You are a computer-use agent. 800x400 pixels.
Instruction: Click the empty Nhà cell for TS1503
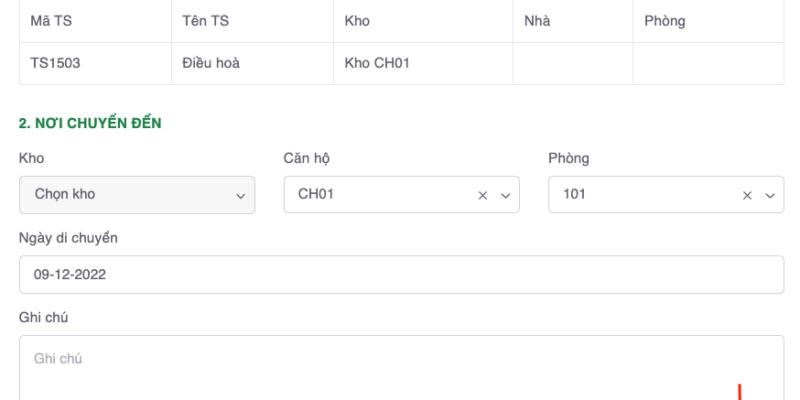pos(572,63)
